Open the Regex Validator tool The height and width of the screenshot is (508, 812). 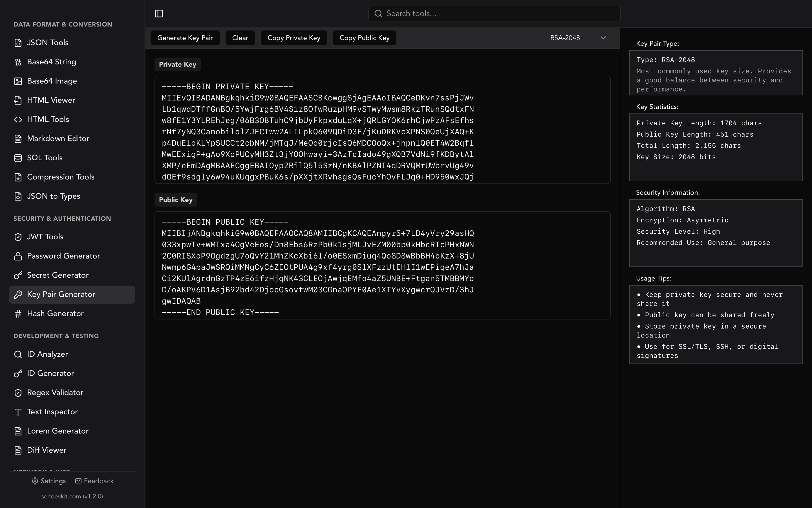72,392
